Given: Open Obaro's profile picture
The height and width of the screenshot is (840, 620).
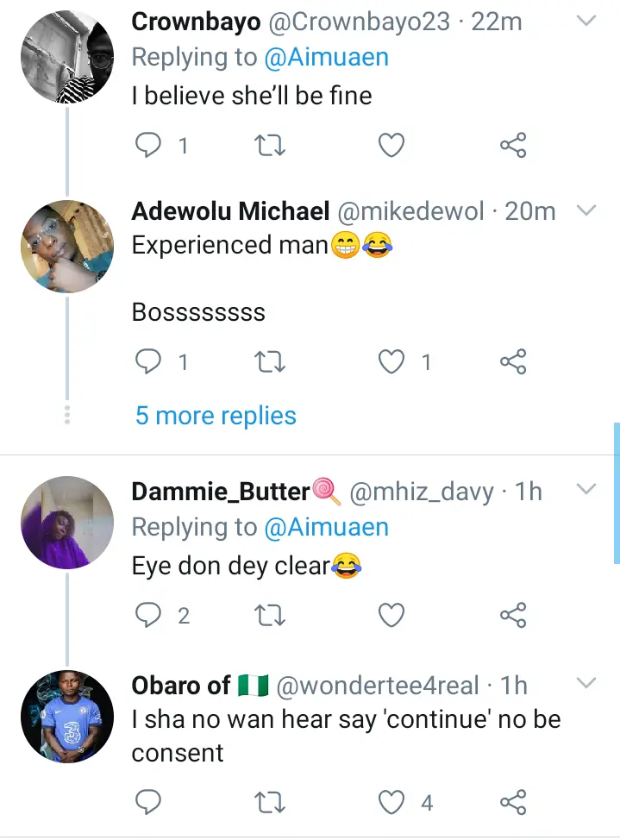Looking at the screenshot, I should point(67,717).
